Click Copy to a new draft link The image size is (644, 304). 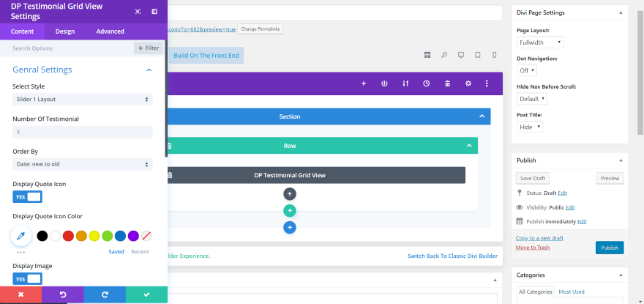(539, 238)
